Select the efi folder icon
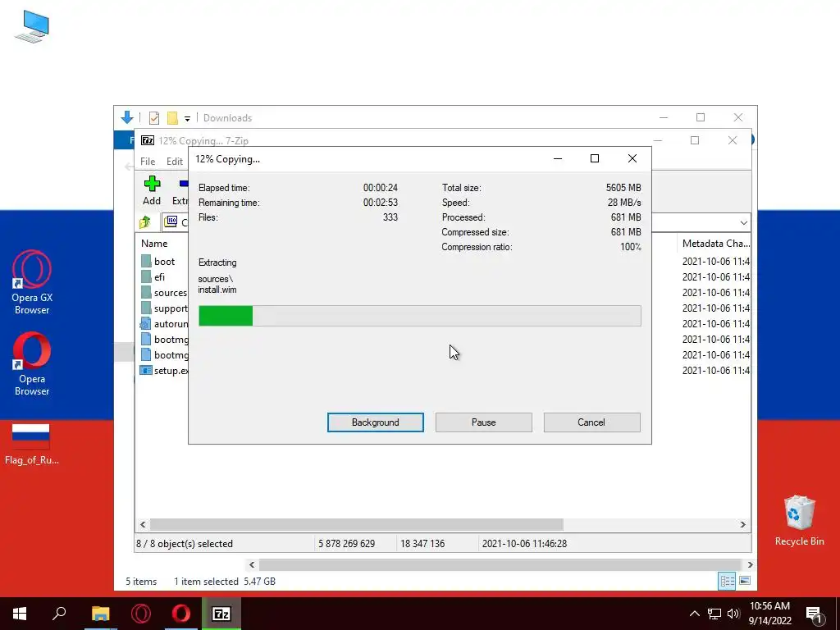The height and width of the screenshot is (630, 840). click(146, 276)
